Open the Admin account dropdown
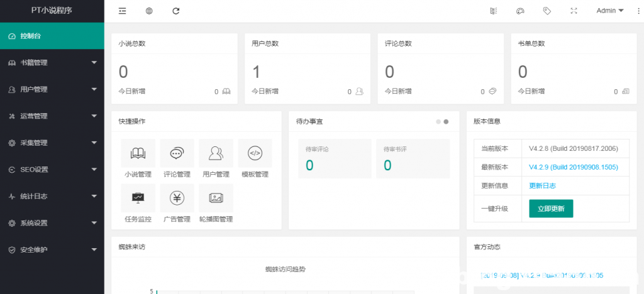This screenshot has height=294, width=644. click(x=609, y=11)
